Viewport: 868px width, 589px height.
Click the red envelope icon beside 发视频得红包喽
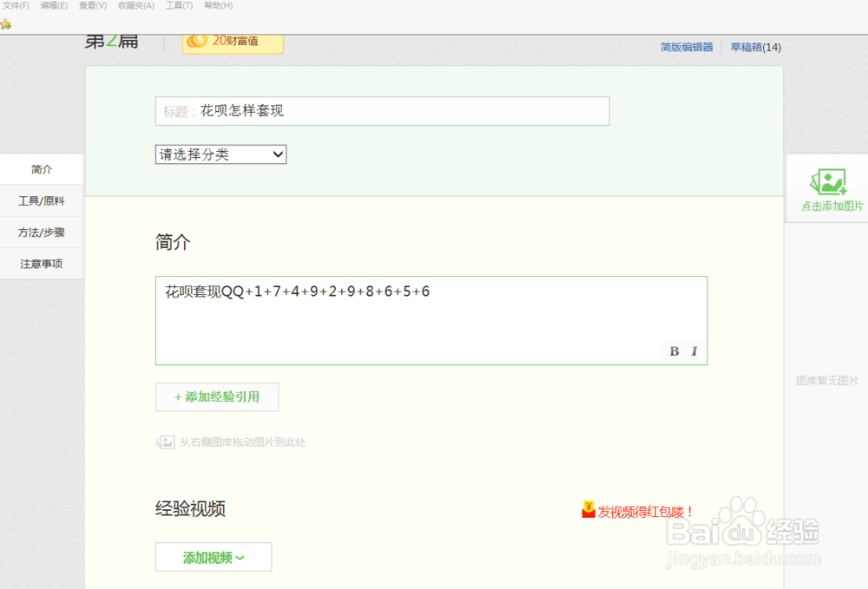(587, 511)
